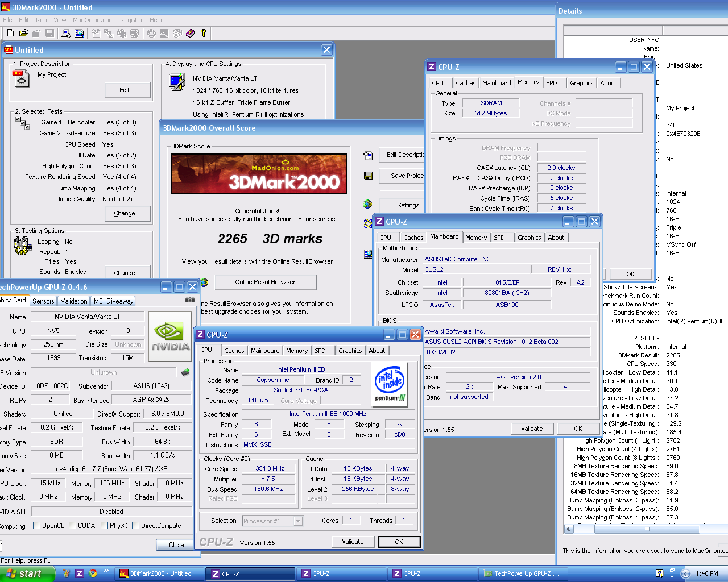
Task: Click the GPU-Z camera screenshot icon
Action: 190,300
